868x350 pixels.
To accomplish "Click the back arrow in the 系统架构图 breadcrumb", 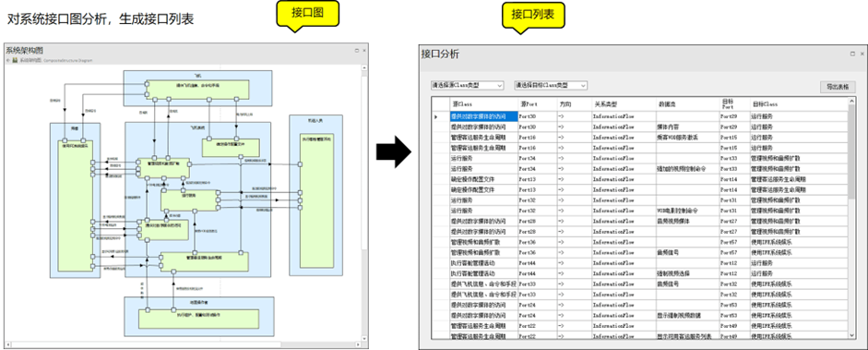I will click(8, 60).
